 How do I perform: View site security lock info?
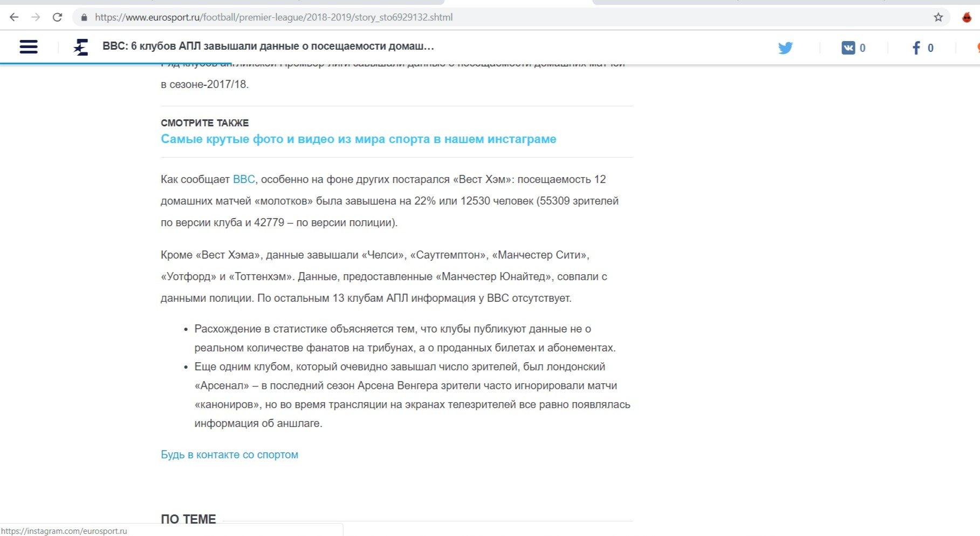tap(84, 17)
